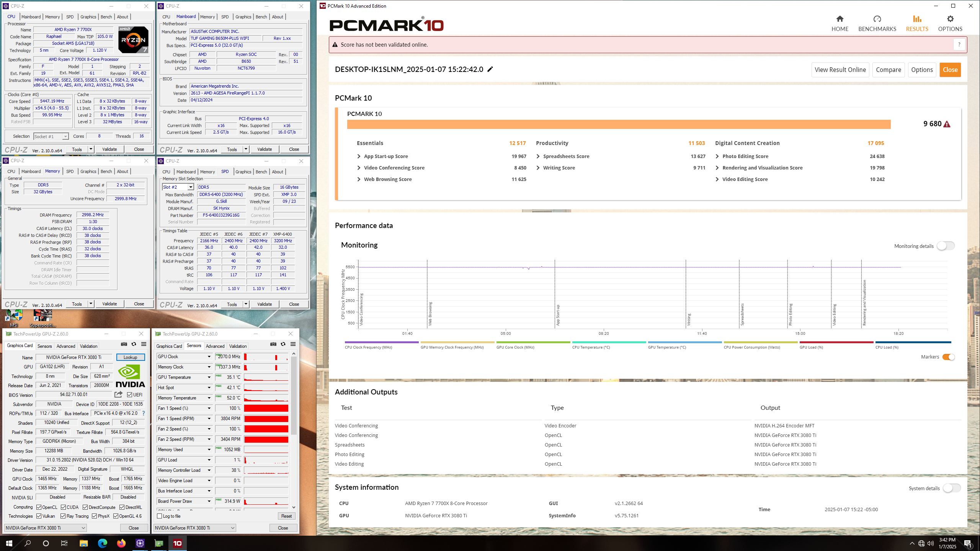Open the OPTIONS gear icon
Image resolution: width=980 pixels, height=551 pixels.
(950, 19)
